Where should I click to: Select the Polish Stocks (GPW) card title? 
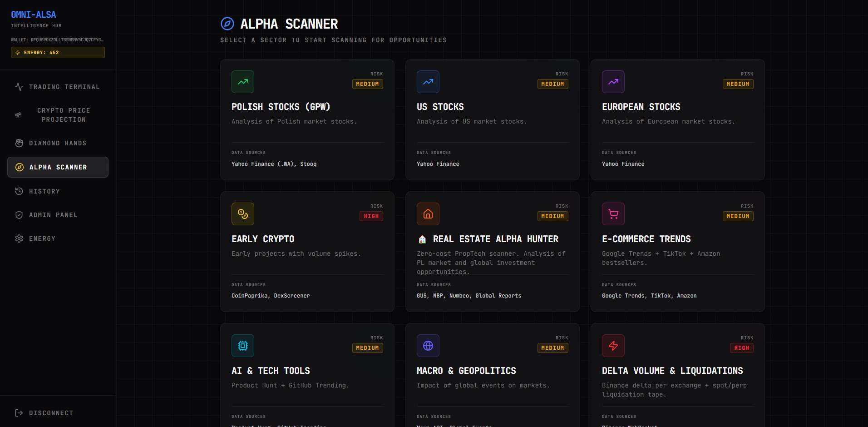coord(281,107)
